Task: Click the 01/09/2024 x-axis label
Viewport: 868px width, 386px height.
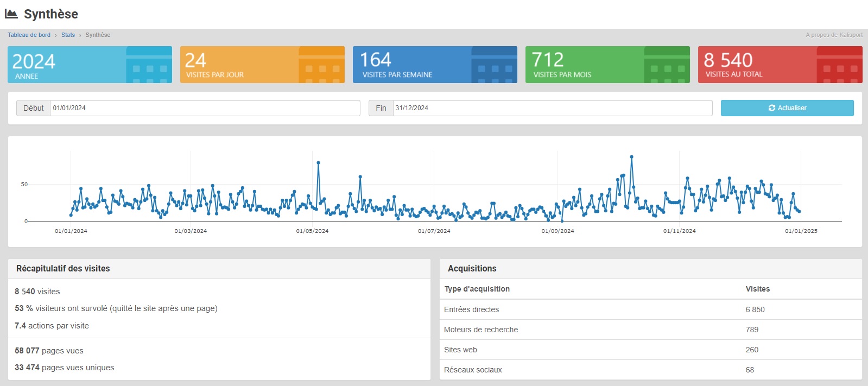Action: [557, 231]
